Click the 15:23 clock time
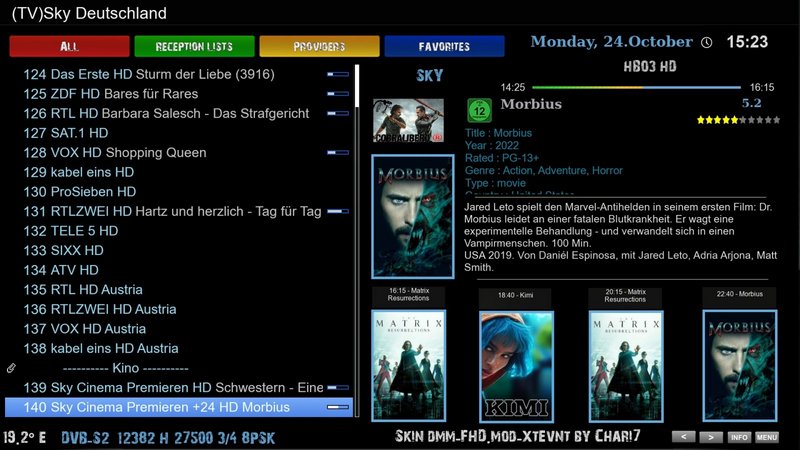The height and width of the screenshot is (450, 800). point(747,42)
